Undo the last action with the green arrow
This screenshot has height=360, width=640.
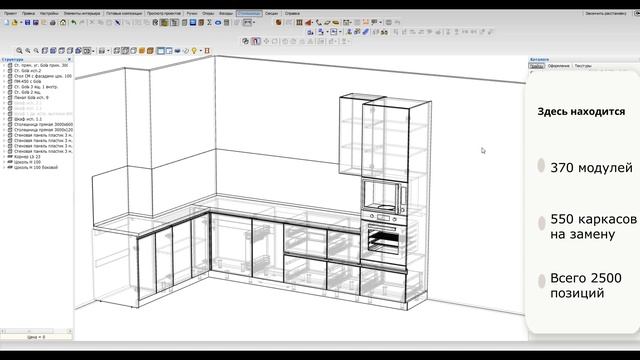(74, 22)
